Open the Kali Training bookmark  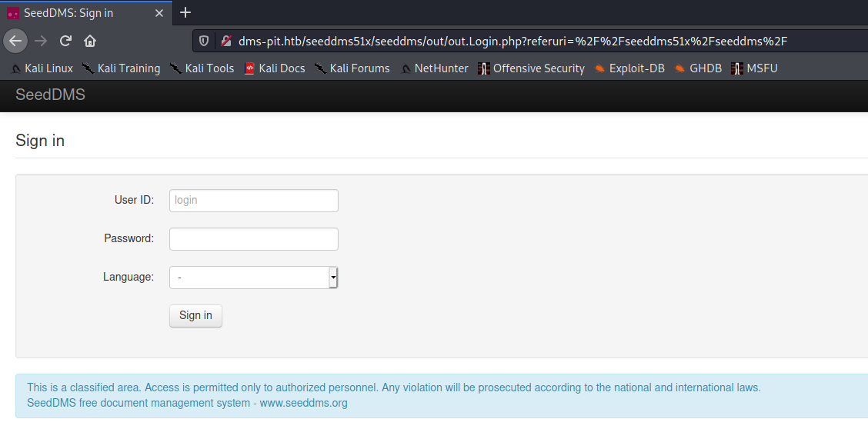(x=122, y=68)
